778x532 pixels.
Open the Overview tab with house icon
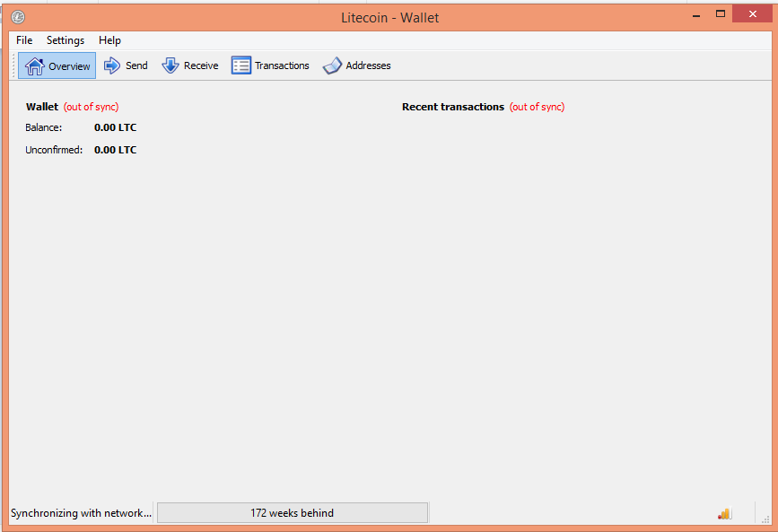coord(57,65)
